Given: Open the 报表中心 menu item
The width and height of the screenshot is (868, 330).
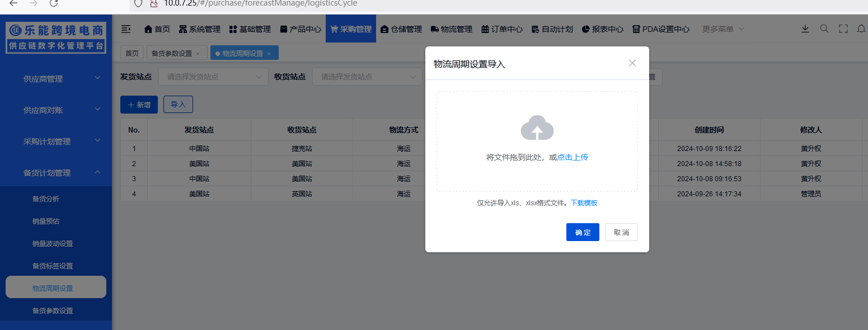Looking at the screenshot, I should 602,29.
